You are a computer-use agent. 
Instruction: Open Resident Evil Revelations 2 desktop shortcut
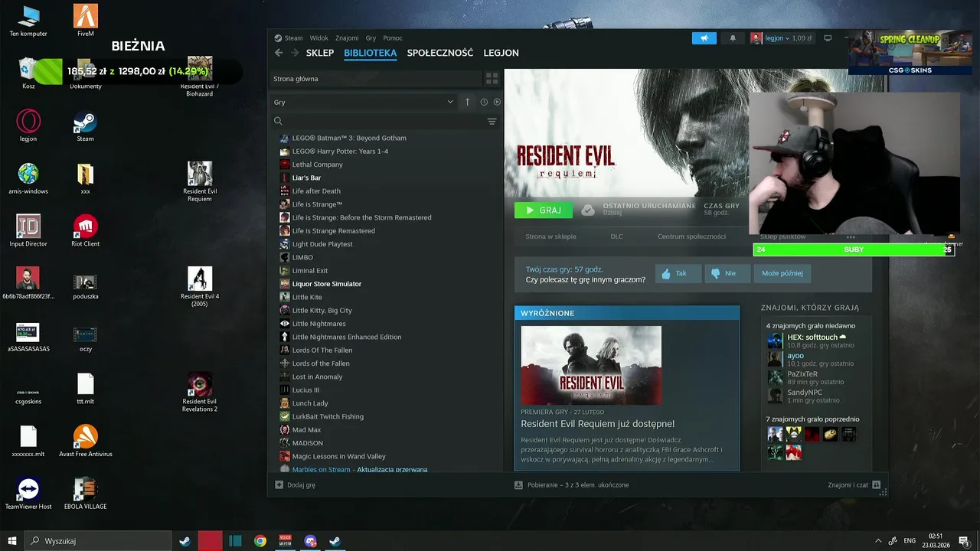click(x=200, y=392)
